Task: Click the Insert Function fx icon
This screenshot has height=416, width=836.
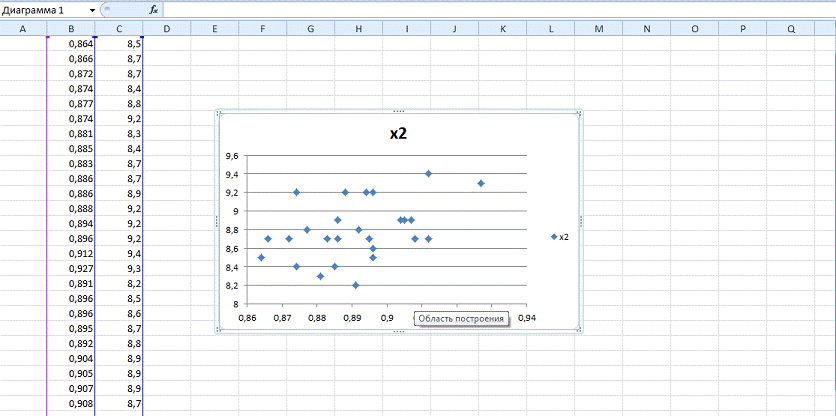Action: (x=153, y=9)
